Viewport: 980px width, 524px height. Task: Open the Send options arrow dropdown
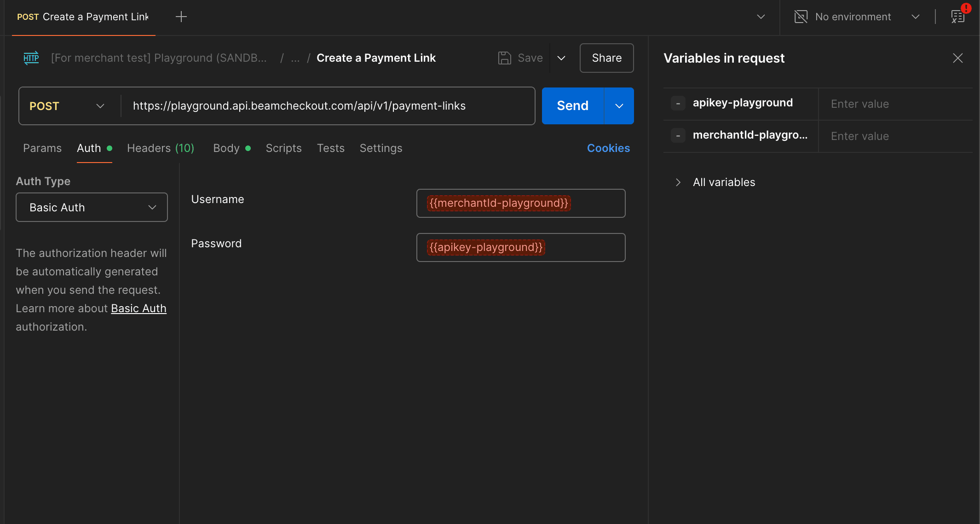click(619, 106)
